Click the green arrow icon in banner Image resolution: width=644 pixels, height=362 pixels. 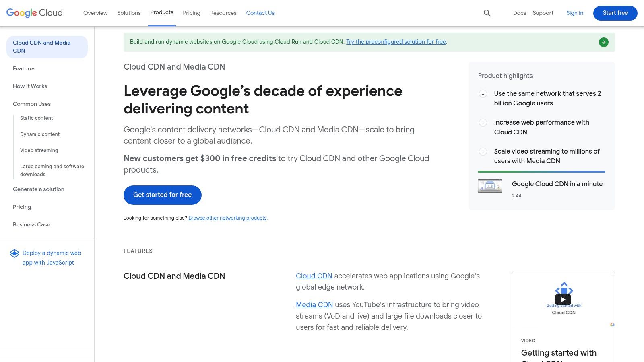point(603,42)
